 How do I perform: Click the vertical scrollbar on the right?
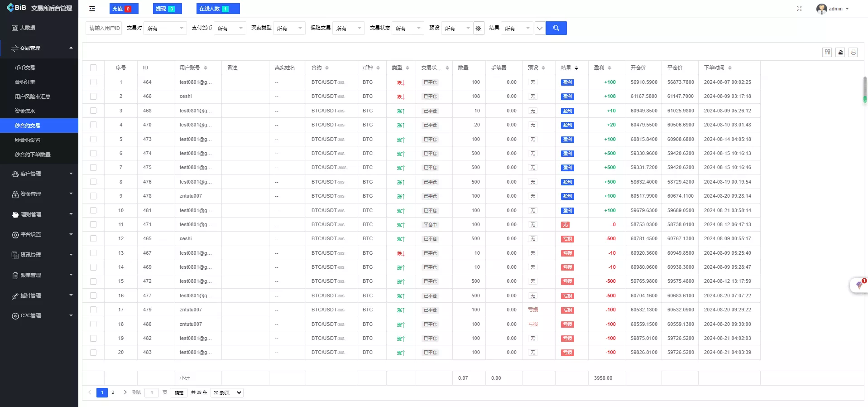[864, 88]
